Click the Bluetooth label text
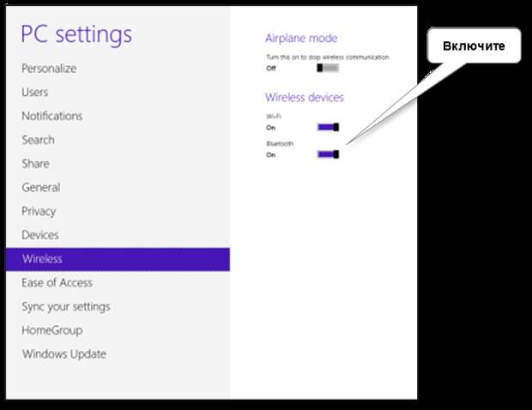The height and width of the screenshot is (410, 532). (x=280, y=143)
